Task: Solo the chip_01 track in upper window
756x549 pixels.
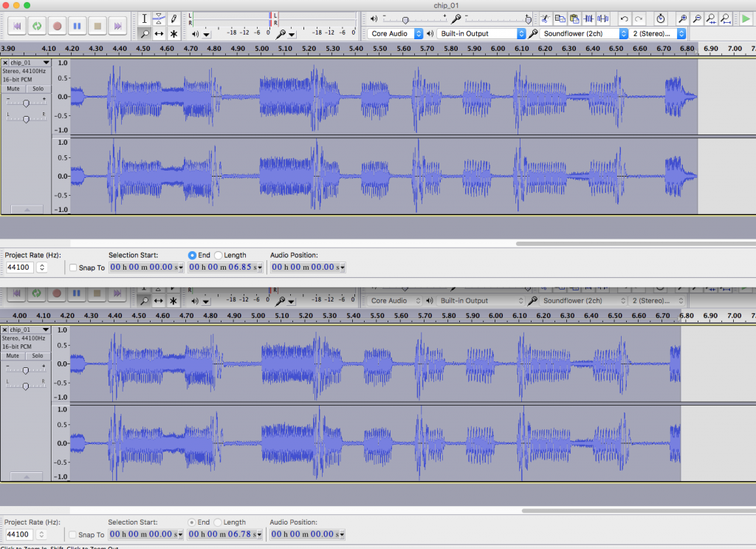Action: (38, 89)
